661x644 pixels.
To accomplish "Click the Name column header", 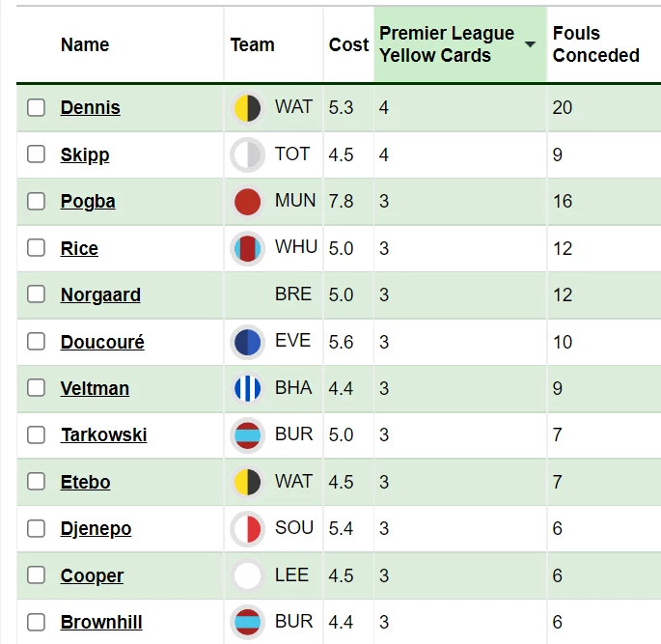I will point(85,44).
